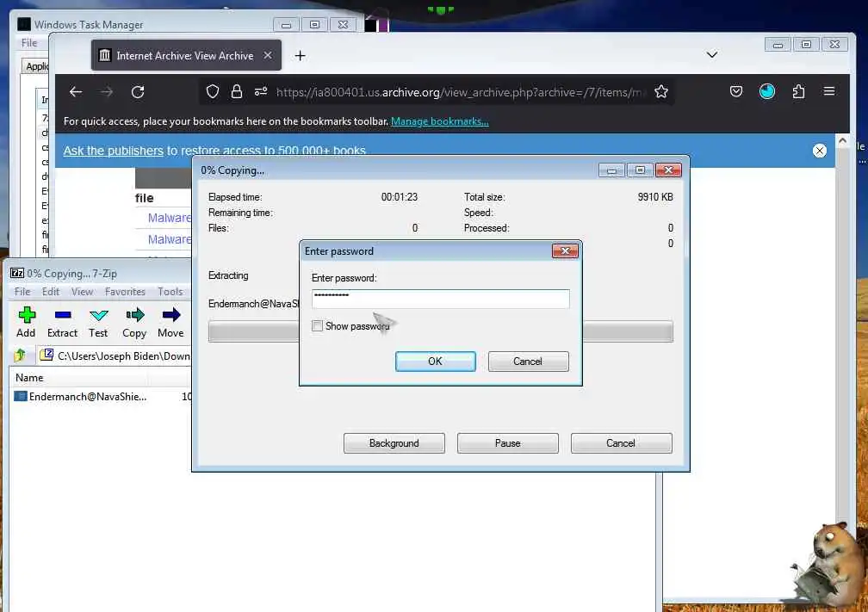
Task: Click the site security padlock icon
Action: [236, 92]
